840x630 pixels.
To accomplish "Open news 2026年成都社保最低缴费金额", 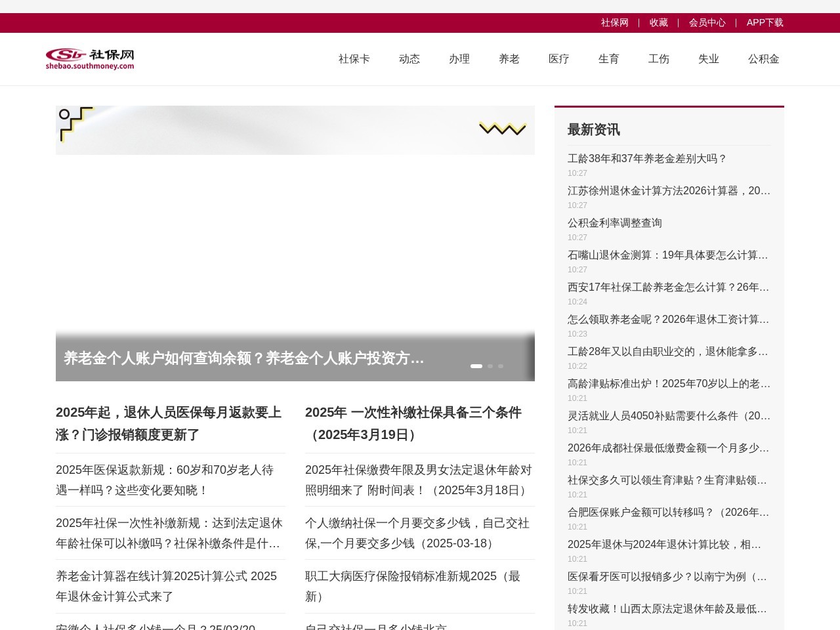I will [x=669, y=448].
